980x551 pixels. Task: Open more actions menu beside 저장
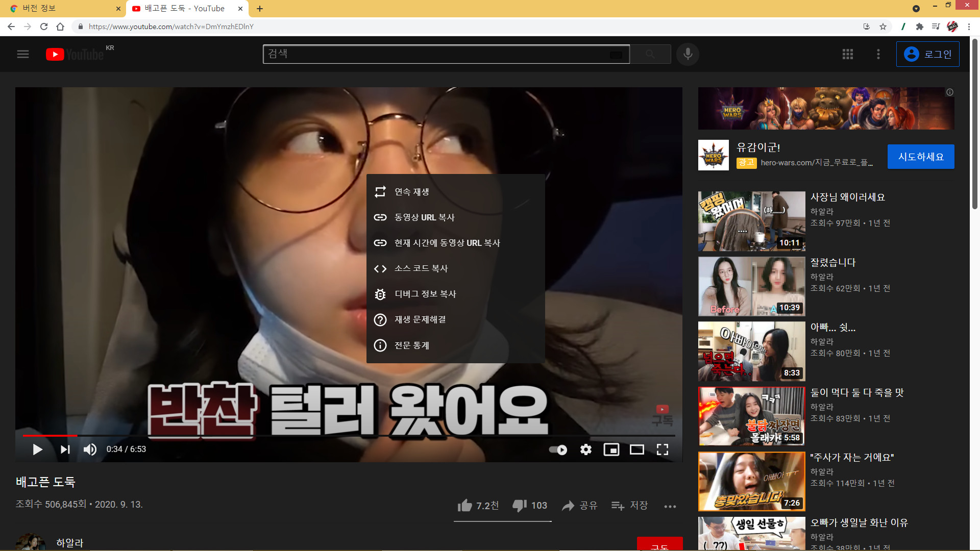(670, 506)
